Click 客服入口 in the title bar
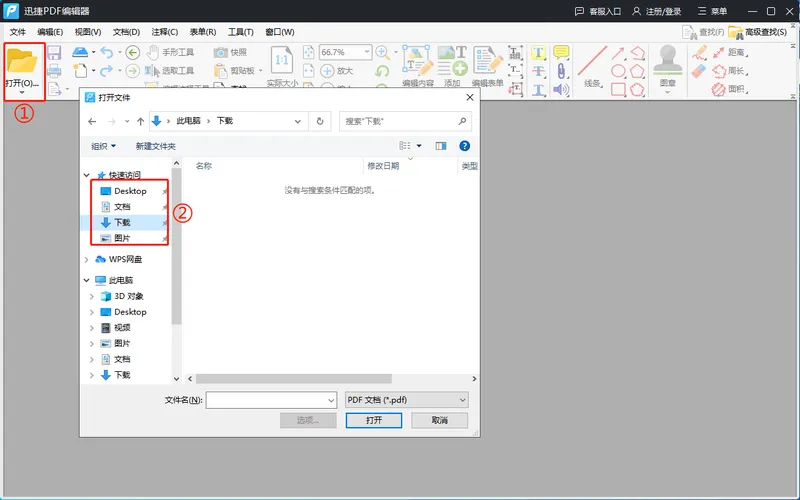This screenshot has width=800, height=500. coord(598,11)
